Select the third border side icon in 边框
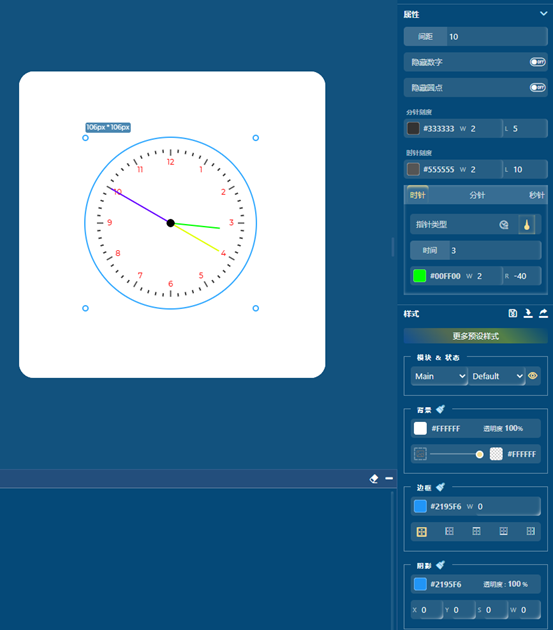Screen dimensions: 554x631 476,531
